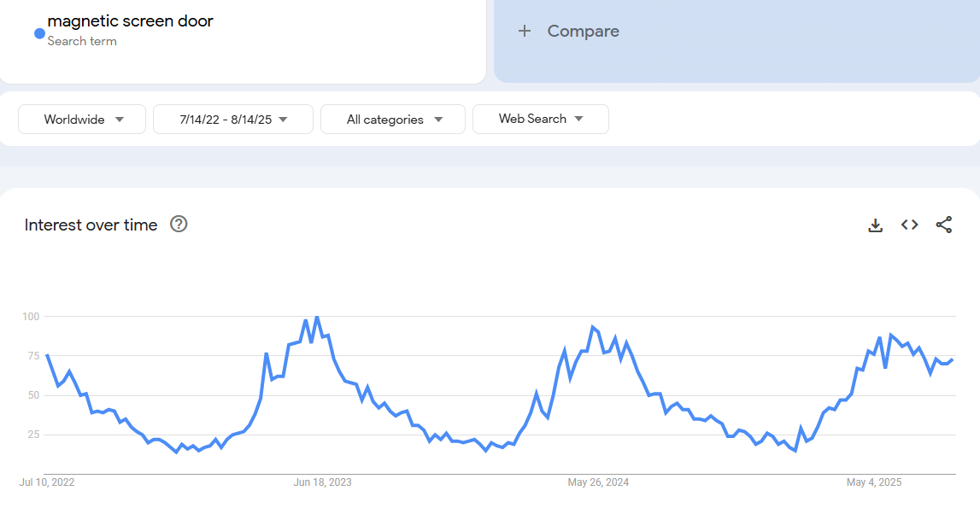This screenshot has height=514, width=980.
Task: Click the Interest over time heading
Action: coord(91,225)
